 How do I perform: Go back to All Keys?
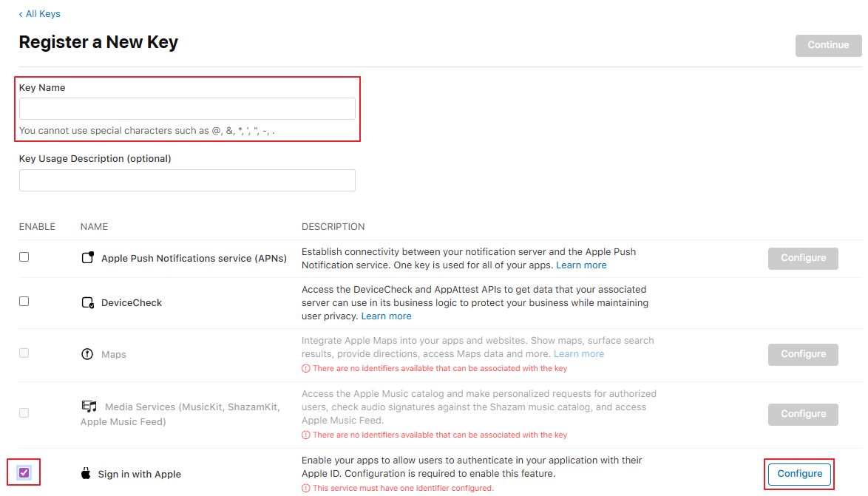click(40, 14)
